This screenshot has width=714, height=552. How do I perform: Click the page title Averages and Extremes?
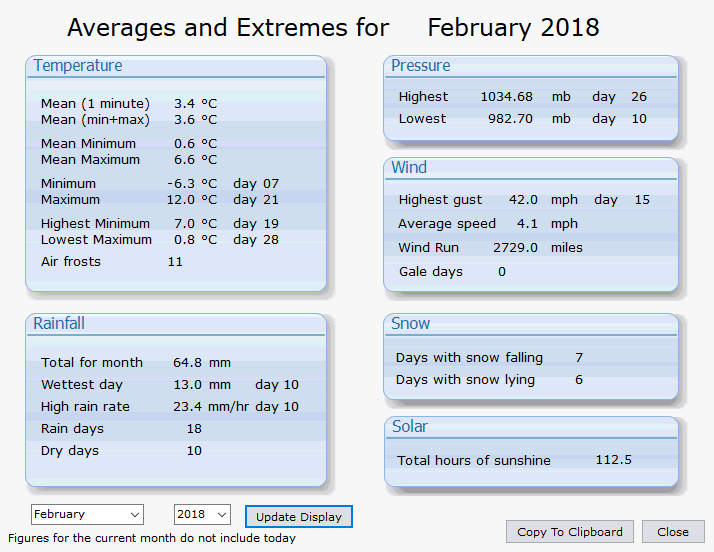click(228, 28)
